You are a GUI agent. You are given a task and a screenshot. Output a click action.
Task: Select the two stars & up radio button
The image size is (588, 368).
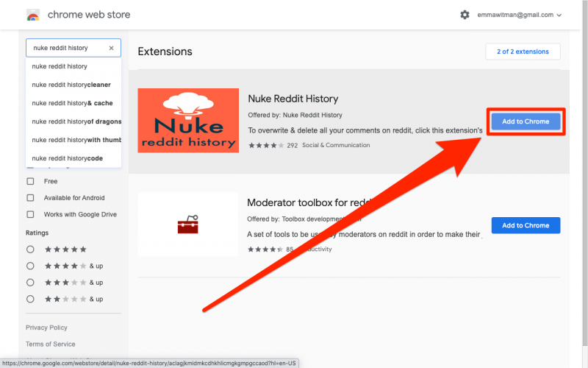point(30,299)
